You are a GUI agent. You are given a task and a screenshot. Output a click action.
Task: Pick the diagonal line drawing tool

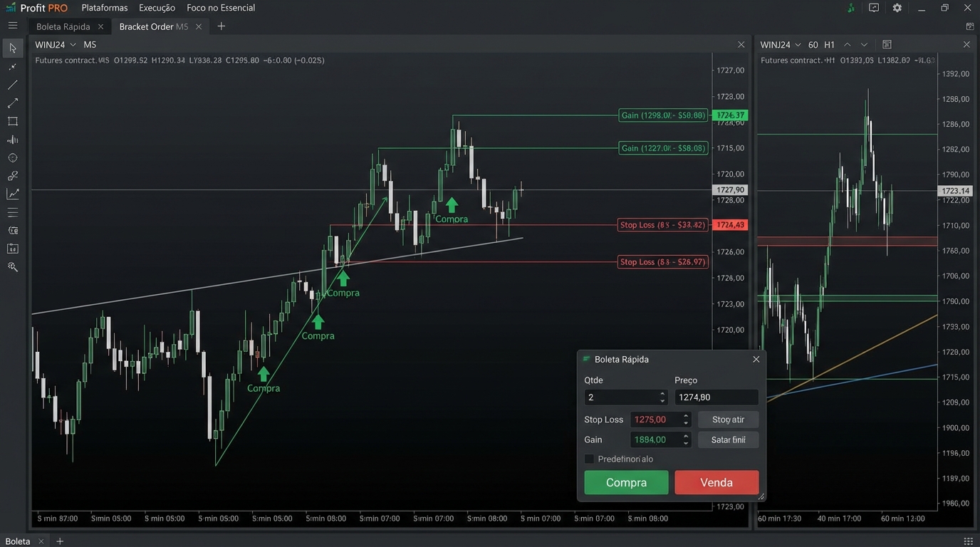point(13,85)
